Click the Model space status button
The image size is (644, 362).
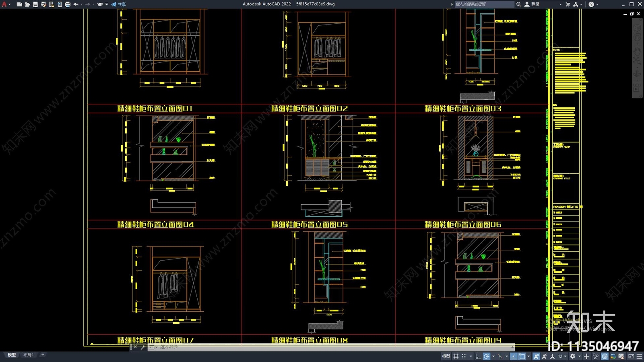coord(446,356)
